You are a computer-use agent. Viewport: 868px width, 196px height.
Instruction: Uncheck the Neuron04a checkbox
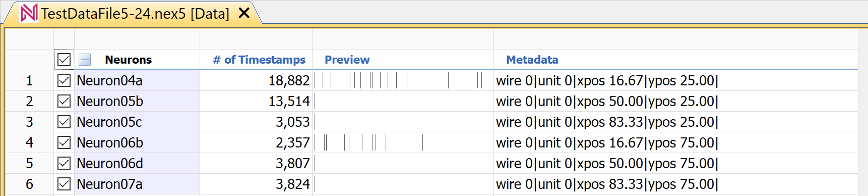(x=64, y=80)
